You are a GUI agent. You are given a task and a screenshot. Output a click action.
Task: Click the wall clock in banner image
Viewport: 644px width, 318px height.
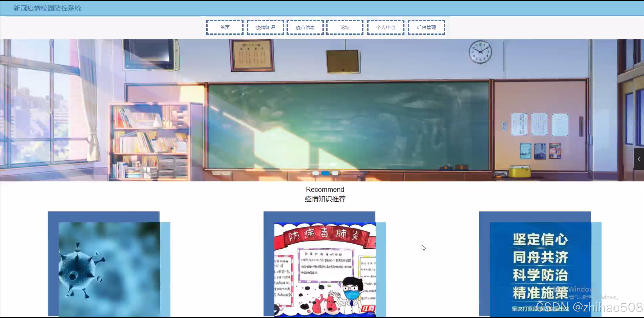pos(480,52)
